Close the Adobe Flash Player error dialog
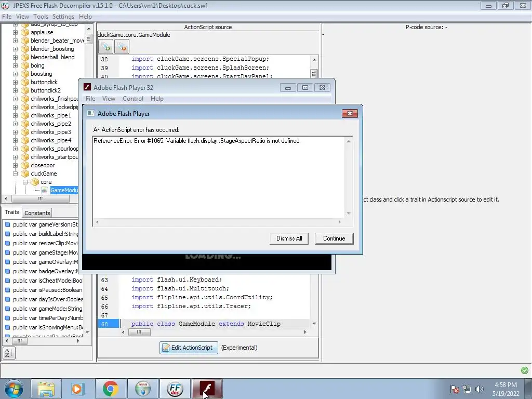 tap(350, 113)
